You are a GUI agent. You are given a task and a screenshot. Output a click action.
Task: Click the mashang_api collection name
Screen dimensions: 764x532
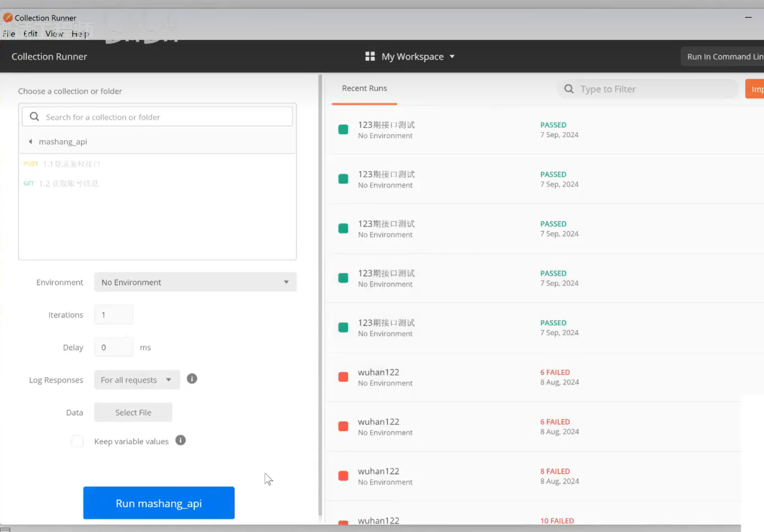click(x=63, y=142)
